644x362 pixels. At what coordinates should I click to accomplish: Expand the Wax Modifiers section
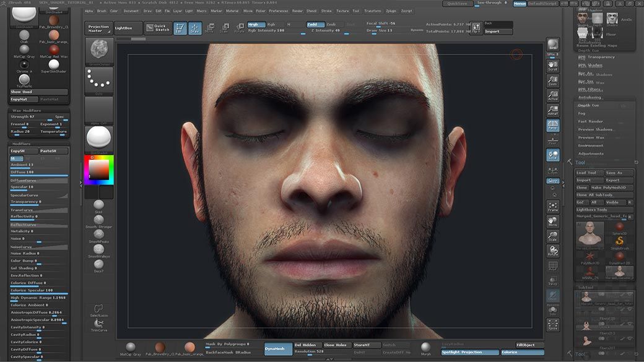point(26,111)
